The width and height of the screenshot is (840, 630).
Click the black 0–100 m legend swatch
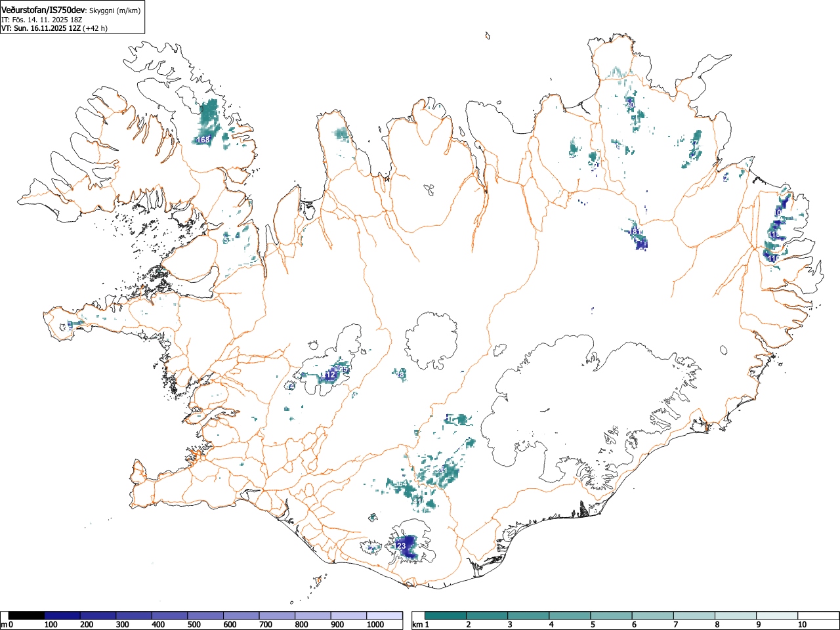click(26, 616)
